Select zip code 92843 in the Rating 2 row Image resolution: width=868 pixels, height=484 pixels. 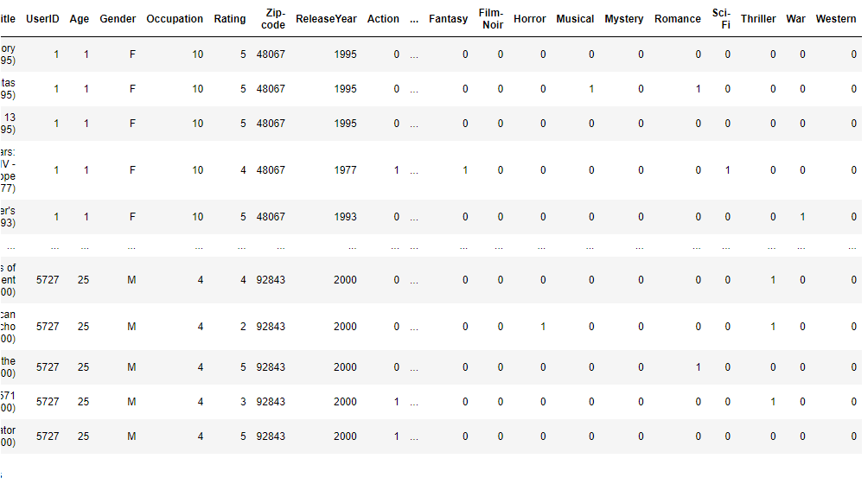271,327
